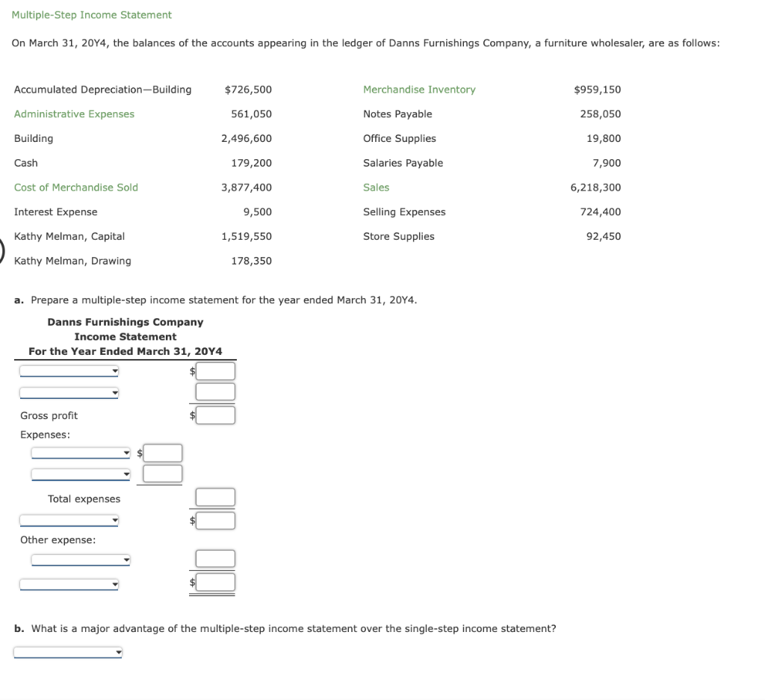Click the Sales balance 6,218,300
Screen dimensions: 765x700
pos(595,188)
